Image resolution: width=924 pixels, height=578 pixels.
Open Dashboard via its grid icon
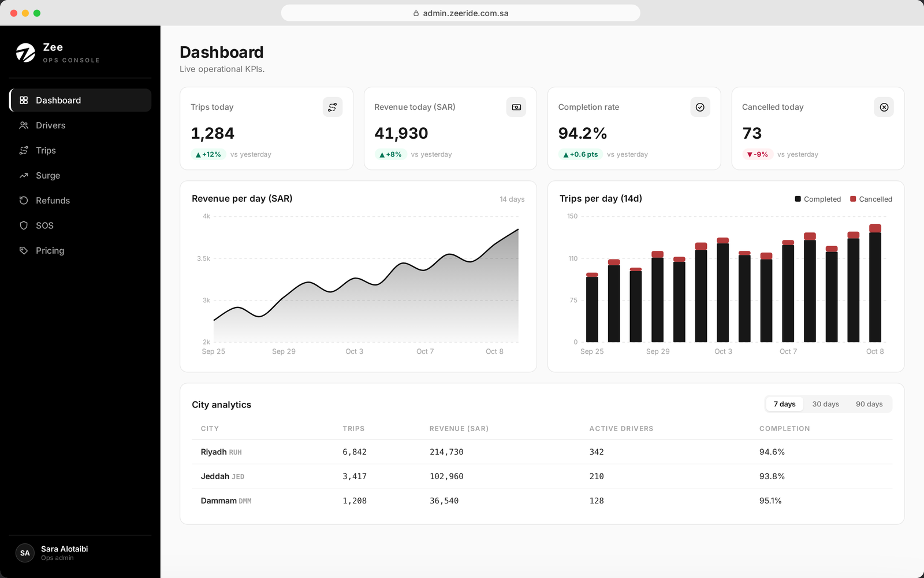tap(24, 100)
